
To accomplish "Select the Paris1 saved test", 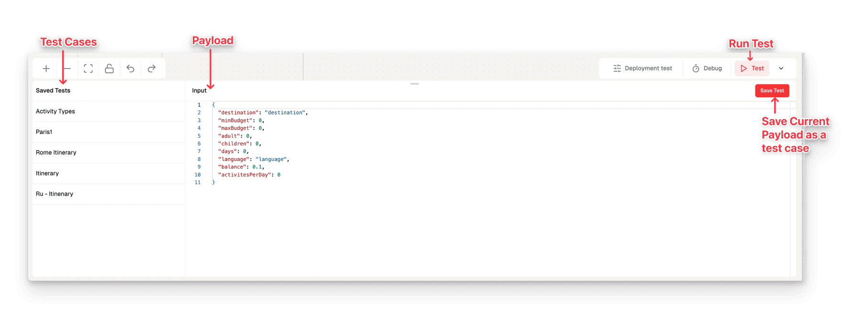I will (109, 132).
